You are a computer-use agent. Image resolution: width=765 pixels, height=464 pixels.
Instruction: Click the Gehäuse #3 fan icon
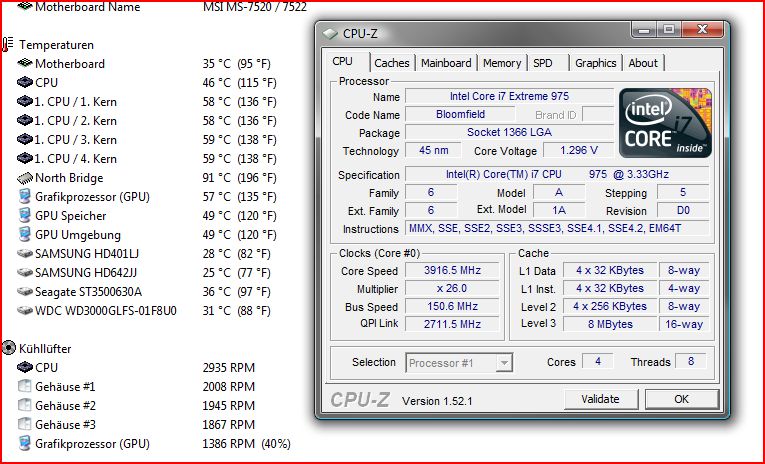click(24, 424)
